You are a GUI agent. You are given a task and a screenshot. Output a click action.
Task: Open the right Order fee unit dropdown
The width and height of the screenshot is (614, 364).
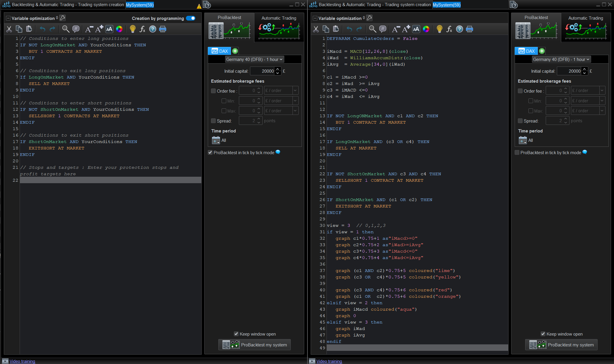(x=588, y=91)
